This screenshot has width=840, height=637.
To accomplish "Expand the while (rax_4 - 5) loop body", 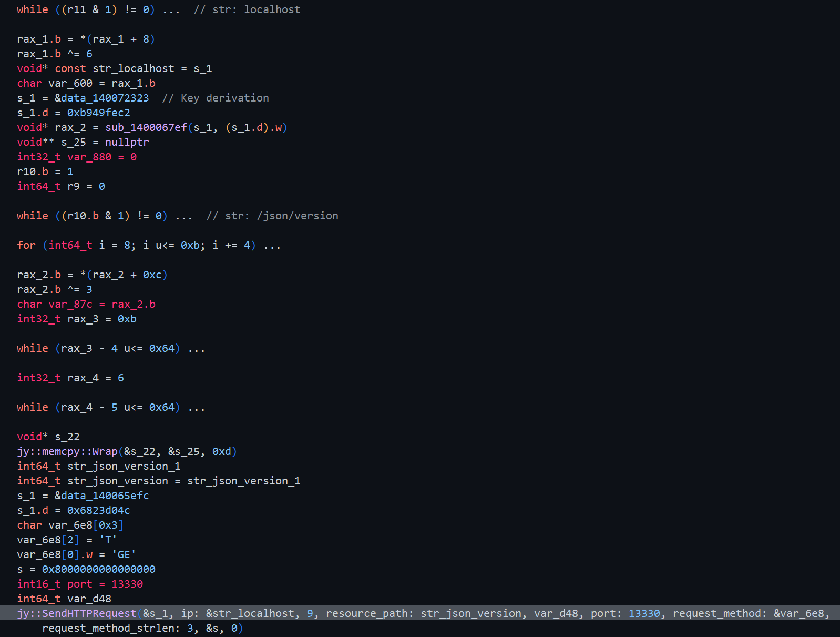I will (x=197, y=408).
